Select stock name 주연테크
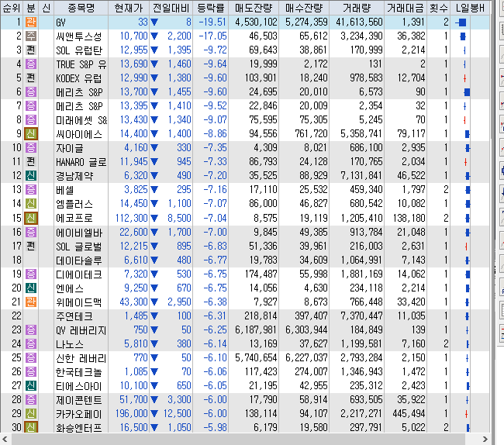 coord(74,316)
